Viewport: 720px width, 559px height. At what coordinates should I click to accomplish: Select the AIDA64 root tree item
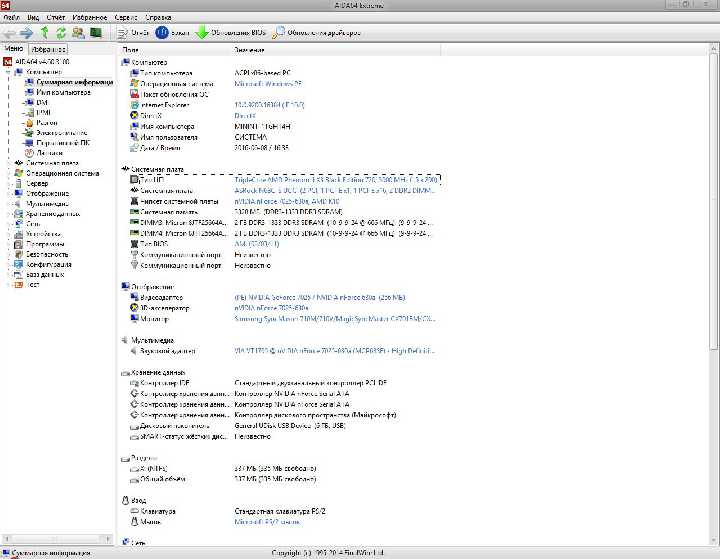pyautogui.click(x=37, y=62)
